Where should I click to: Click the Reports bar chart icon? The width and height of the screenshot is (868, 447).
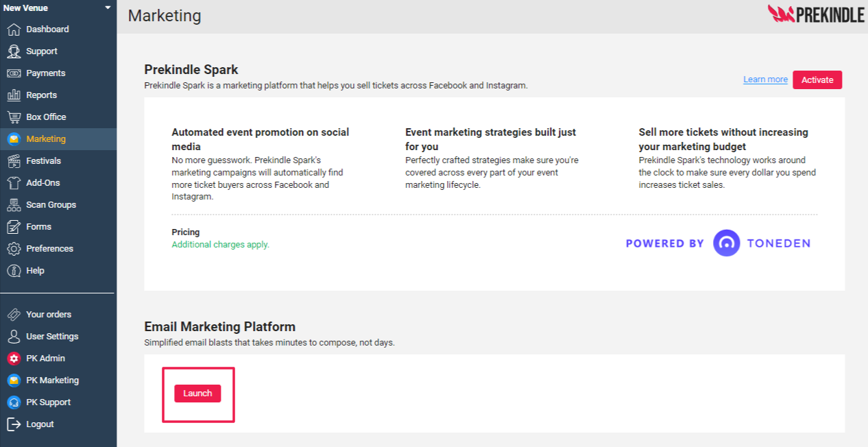point(14,95)
